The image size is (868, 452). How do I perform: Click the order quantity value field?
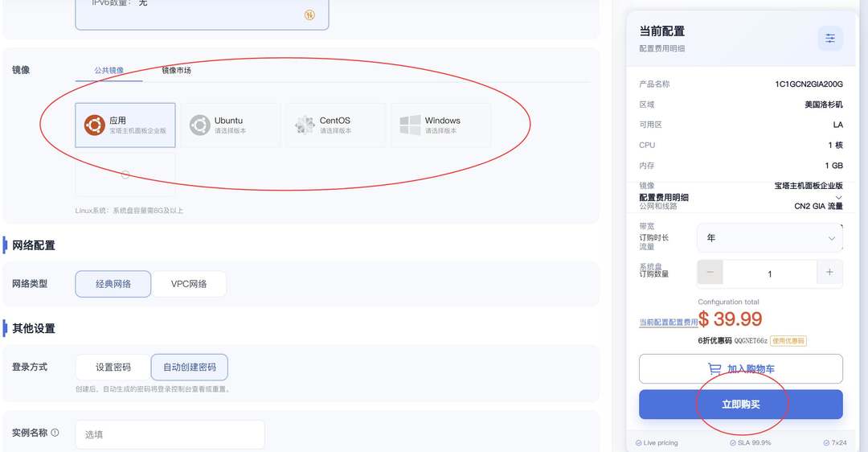point(769,273)
